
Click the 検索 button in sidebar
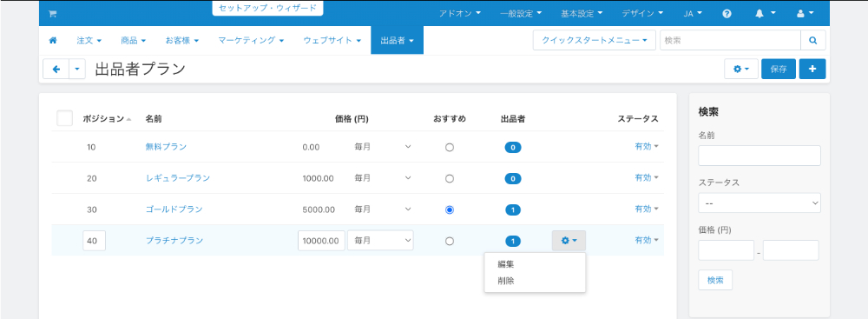715,280
